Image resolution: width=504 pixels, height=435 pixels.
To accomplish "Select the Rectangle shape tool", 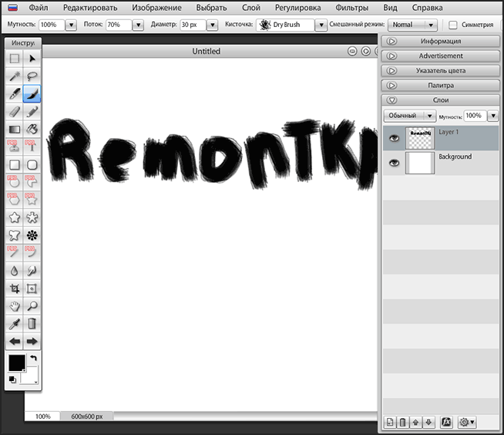I will 14,165.
